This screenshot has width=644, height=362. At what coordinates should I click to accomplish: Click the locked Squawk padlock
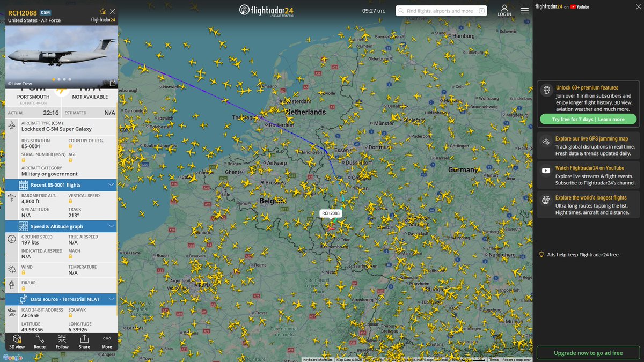pyautogui.click(x=70, y=315)
